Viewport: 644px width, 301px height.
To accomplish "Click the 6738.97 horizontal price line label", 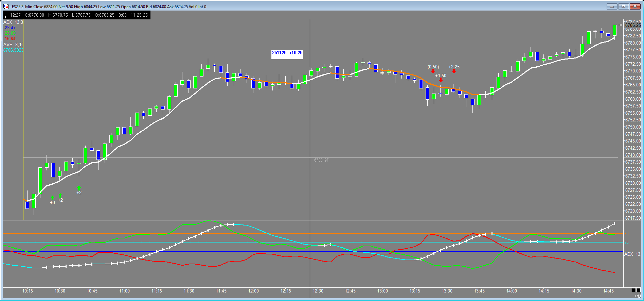I will (321, 160).
